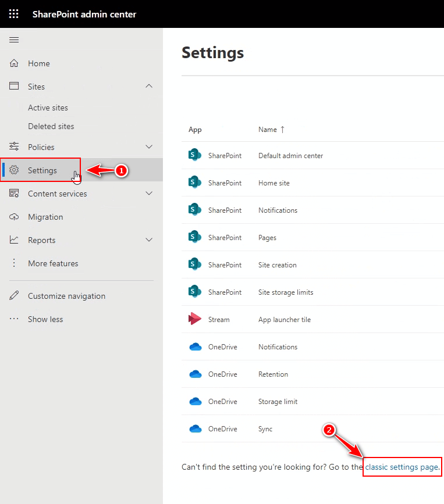Click OneDrive cloud icon beside OneDrive Notifications
The height and width of the screenshot is (504, 444).
click(x=196, y=347)
